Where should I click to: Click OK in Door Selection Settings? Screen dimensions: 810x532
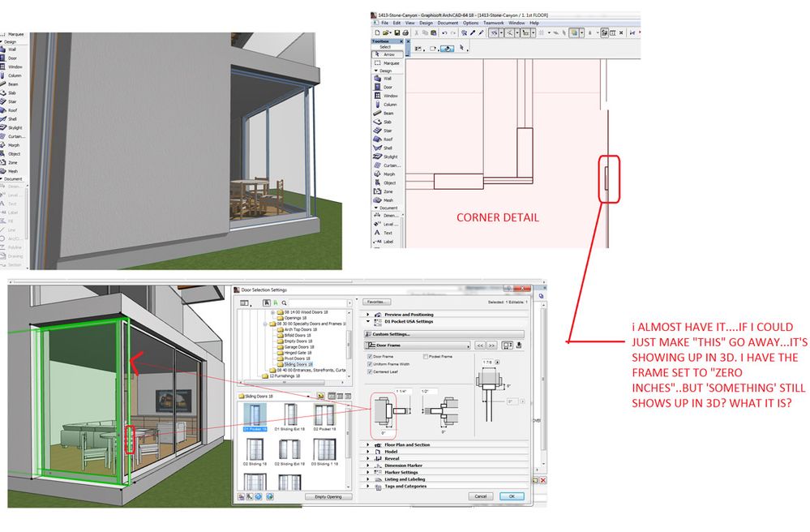tap(512, 496)
